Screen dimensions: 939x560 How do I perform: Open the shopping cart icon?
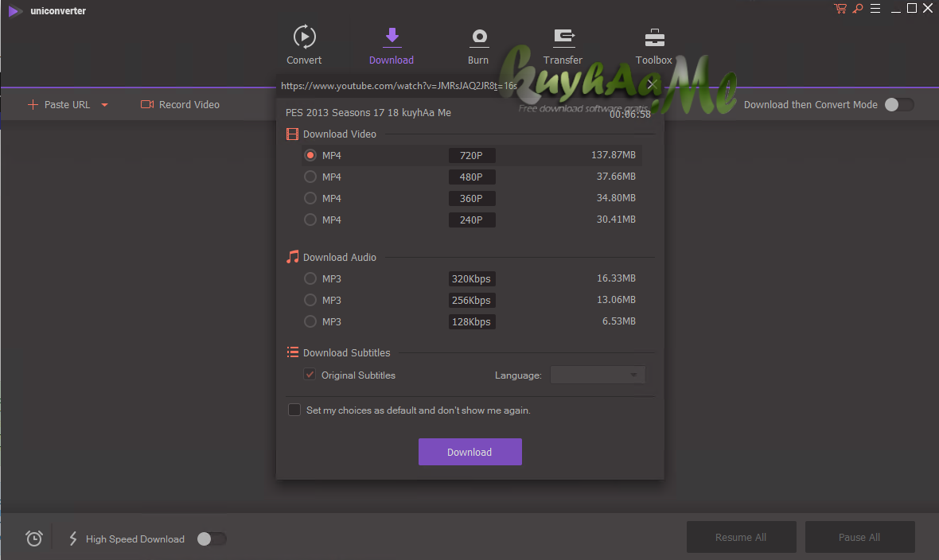tap(840, 9)
